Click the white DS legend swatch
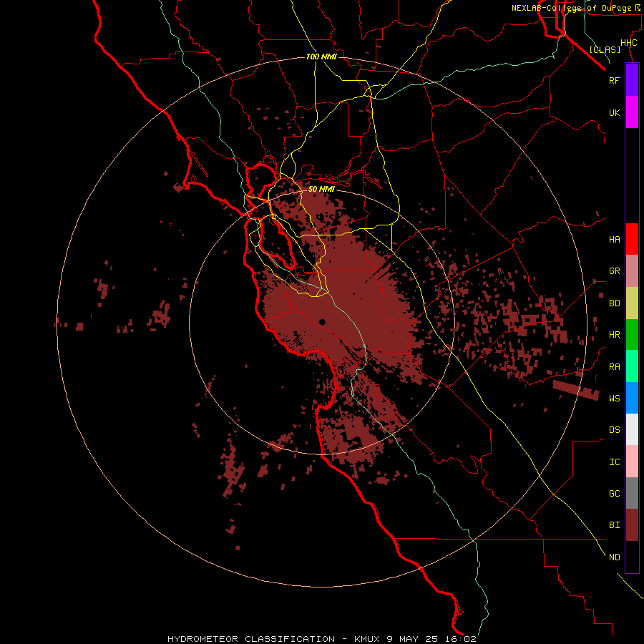This screenshot has height=644, width=644. (632, 429)
